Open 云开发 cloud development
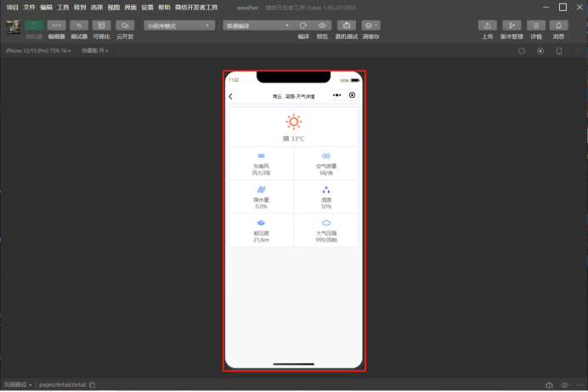The image size is (588, 392). 125,26
